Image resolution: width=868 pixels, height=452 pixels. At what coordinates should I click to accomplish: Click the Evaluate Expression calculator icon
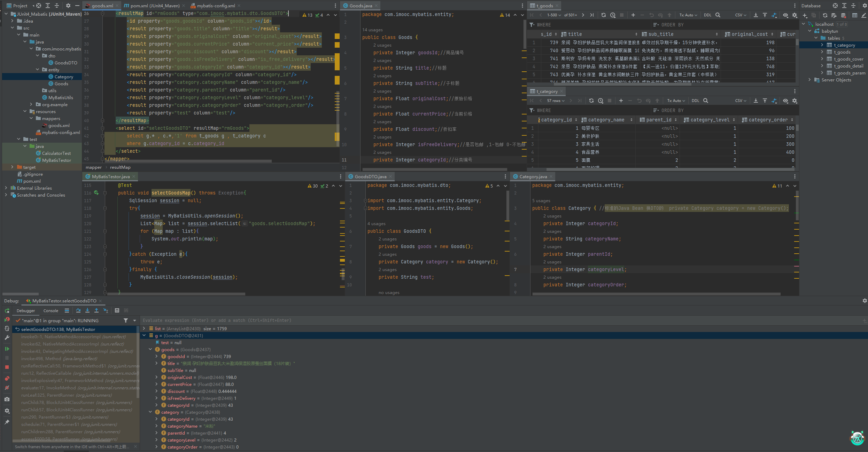click(x=117, y=310)
